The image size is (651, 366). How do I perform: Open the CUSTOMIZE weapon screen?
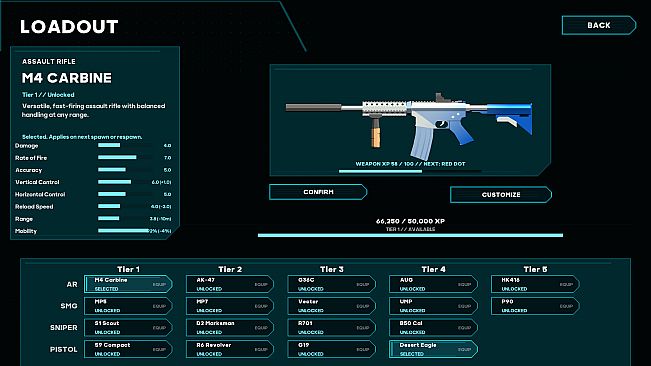[x=501, y=195]
